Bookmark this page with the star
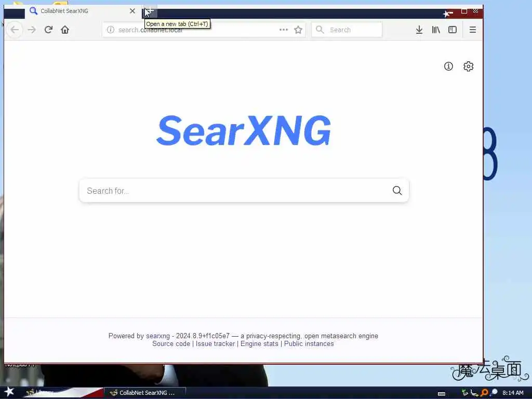The width and height of the screenshot is (532, 399). (298, 30)
